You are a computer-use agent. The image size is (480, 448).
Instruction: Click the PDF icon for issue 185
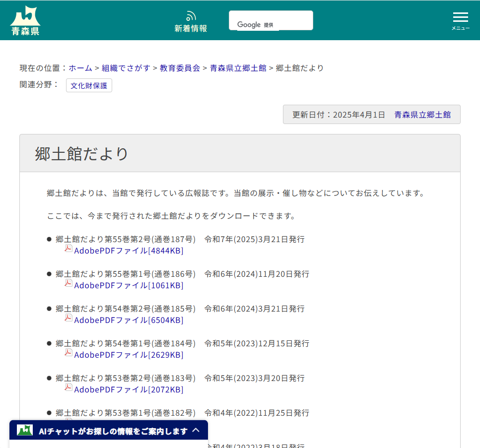click(69, 318)
